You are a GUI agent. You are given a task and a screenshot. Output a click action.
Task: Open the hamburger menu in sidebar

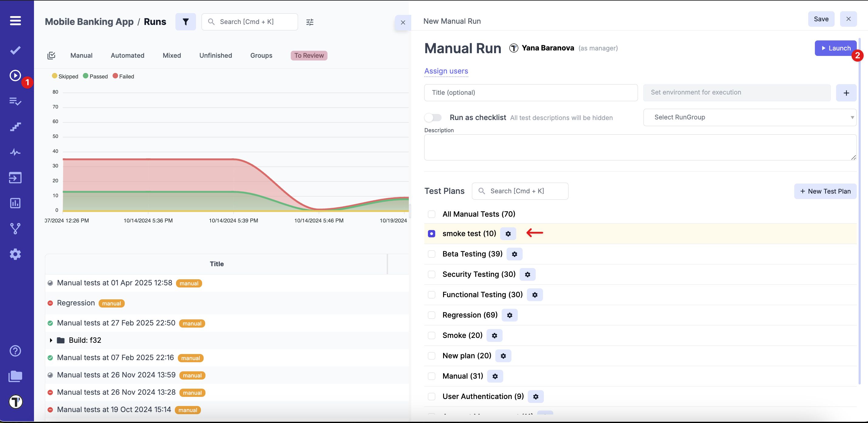click(15, 21)
